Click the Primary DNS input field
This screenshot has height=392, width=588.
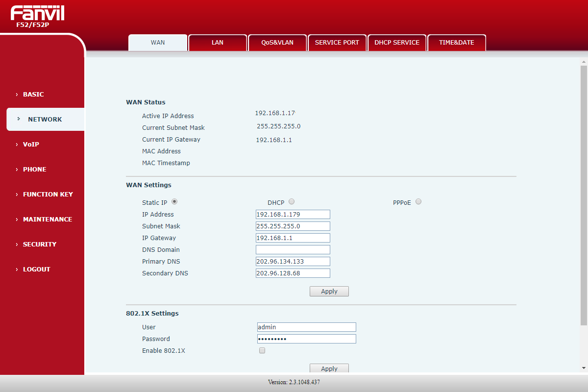pyautogui.click(x=293, y=262)
